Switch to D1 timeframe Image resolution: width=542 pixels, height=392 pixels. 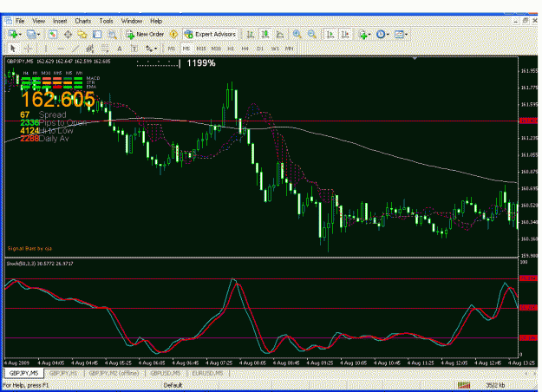[x=260, y=49]
